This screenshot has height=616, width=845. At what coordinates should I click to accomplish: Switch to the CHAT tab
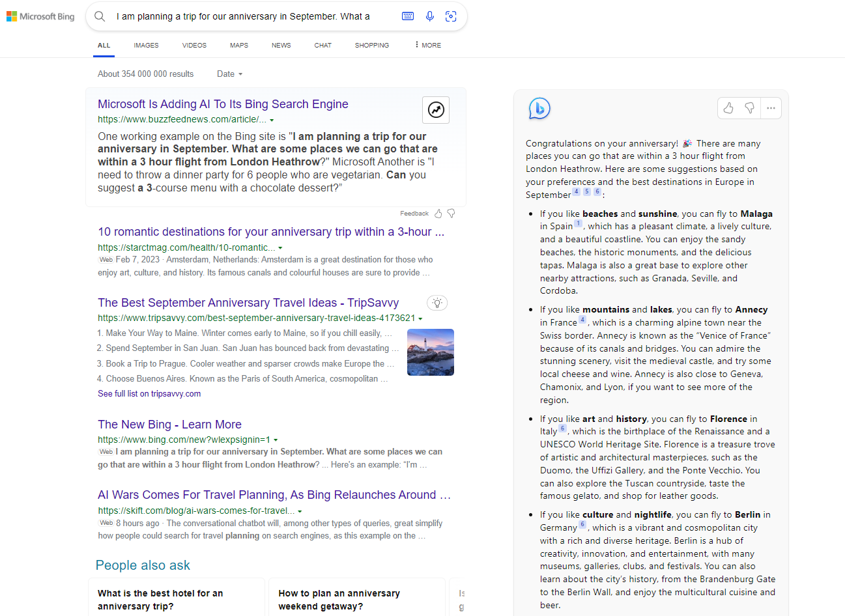322,46
